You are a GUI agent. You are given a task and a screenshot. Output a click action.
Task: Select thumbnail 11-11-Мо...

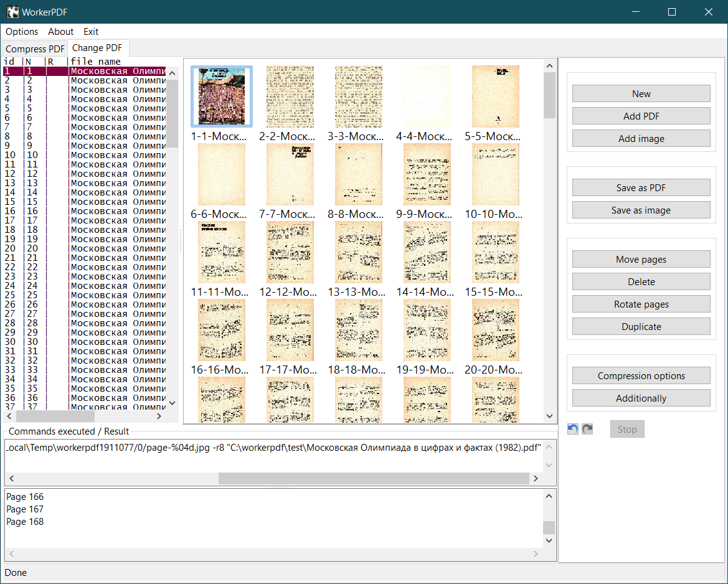222,252
